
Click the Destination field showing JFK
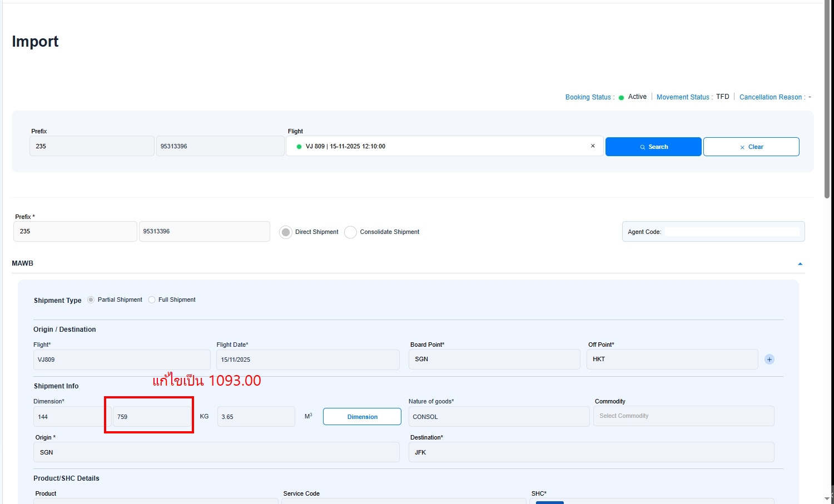click(591, 452)
